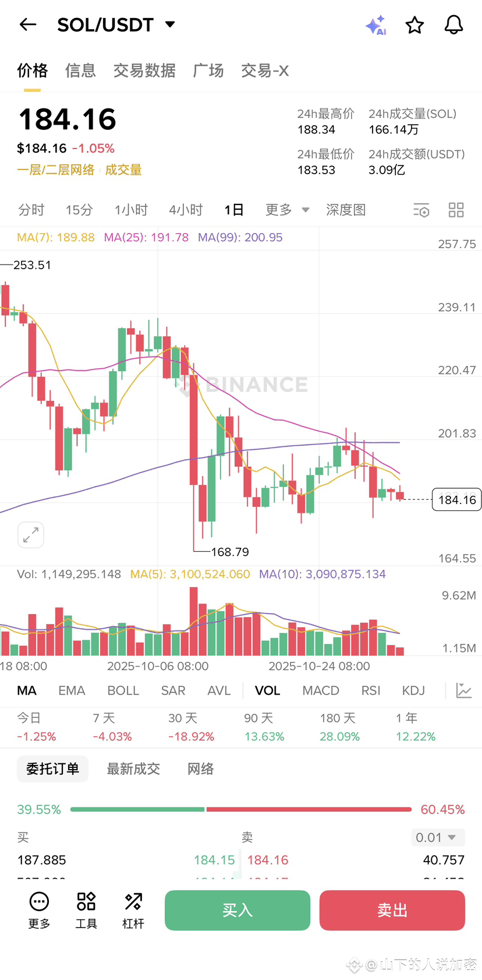482x980 pixels.
Task: Expand chart to fullscreen with the arrows icon
Action: tap(31, 535)
